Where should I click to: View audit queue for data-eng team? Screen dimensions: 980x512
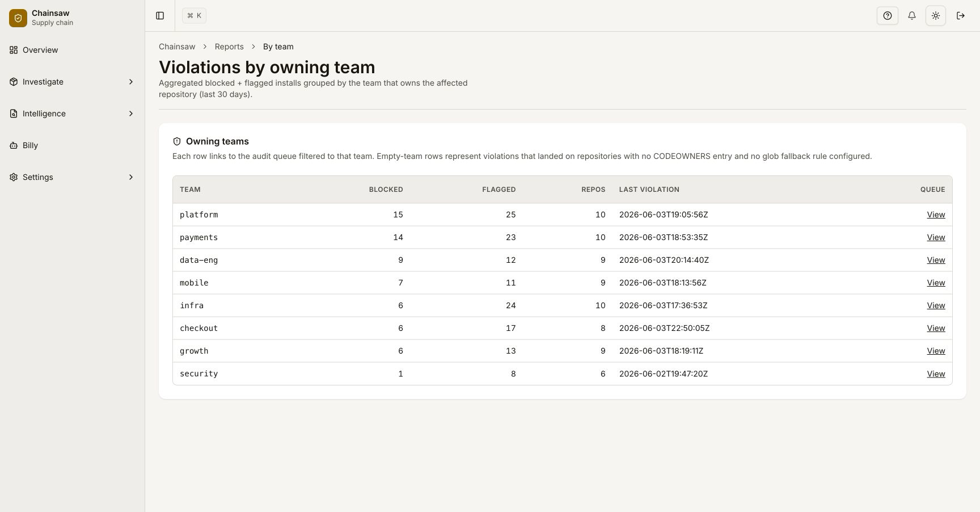coord(936,260)
